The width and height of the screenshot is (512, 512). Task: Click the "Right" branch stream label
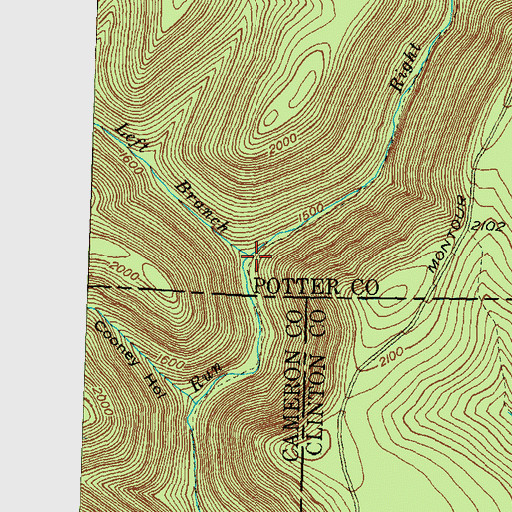[405, 68]
